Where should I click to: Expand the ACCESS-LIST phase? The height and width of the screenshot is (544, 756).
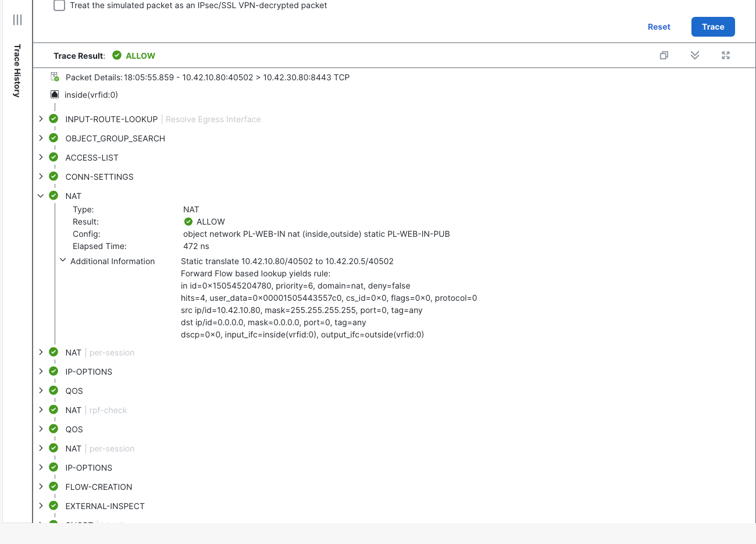click(x=41, y=157)
